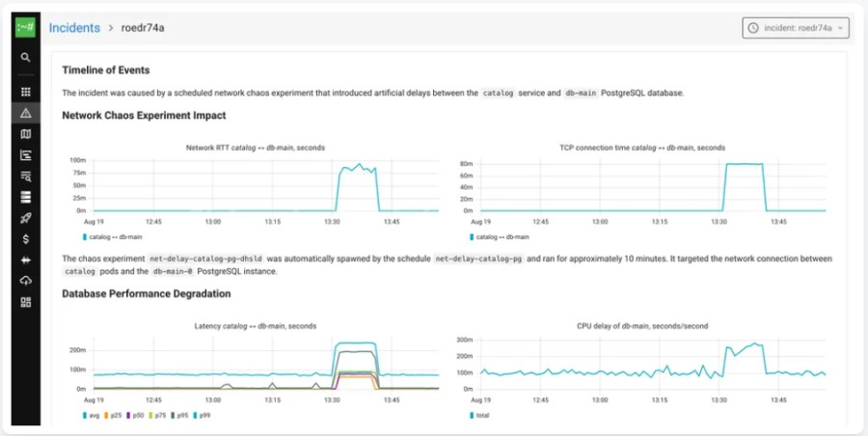Image resolution: width=868 pixels, height=436 pixels.
Task: Click the Latency catalog ↔ db-main chart title
Action: 256,326
